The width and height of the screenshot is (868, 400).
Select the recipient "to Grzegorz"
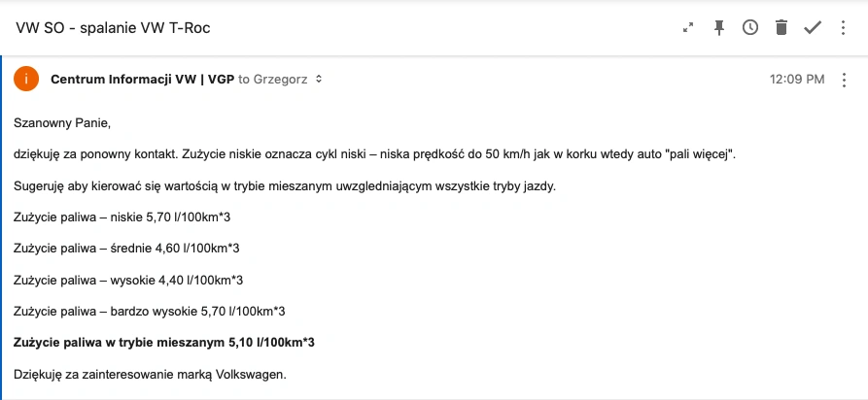tap(273, 79)
